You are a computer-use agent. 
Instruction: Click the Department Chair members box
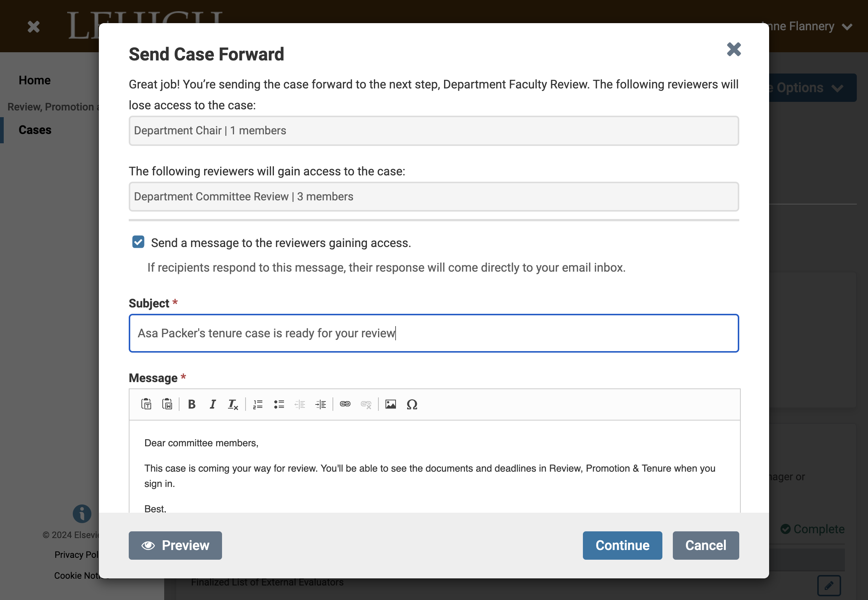434,131
